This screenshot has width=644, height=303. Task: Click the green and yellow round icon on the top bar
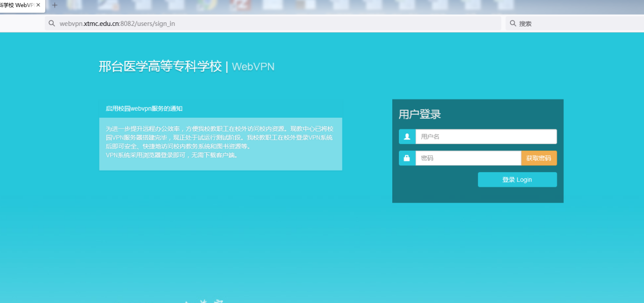pyautogui.click(x=208, y=6)
